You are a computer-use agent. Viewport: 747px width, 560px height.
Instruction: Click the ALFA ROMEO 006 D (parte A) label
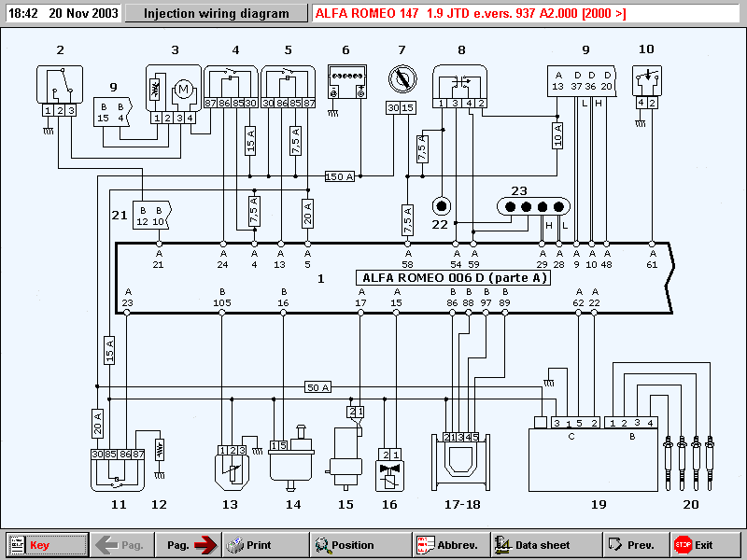tap(454, 277)
